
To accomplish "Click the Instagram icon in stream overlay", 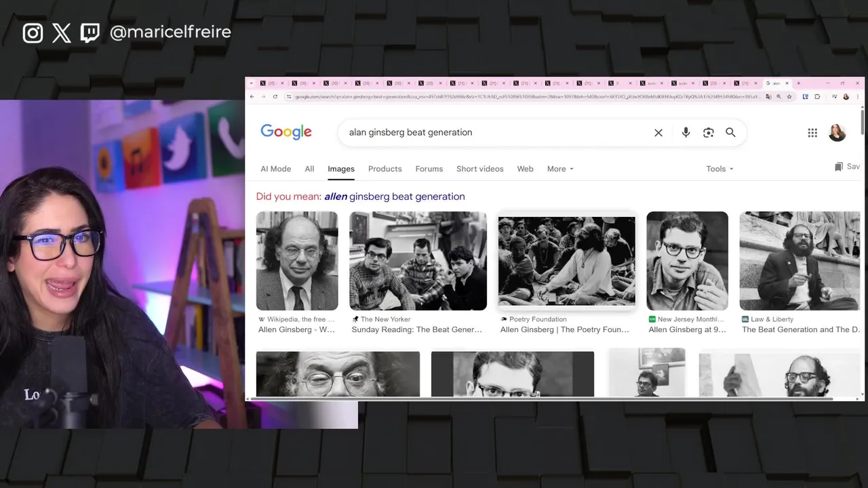I will pos(33,33).
